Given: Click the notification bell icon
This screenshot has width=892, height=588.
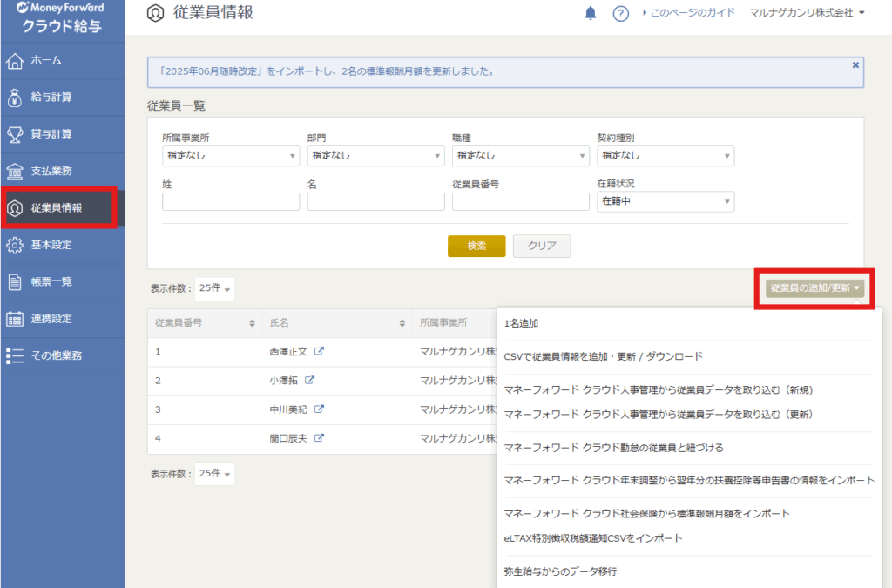Looking at the screenshot, I should click(591, 13).
